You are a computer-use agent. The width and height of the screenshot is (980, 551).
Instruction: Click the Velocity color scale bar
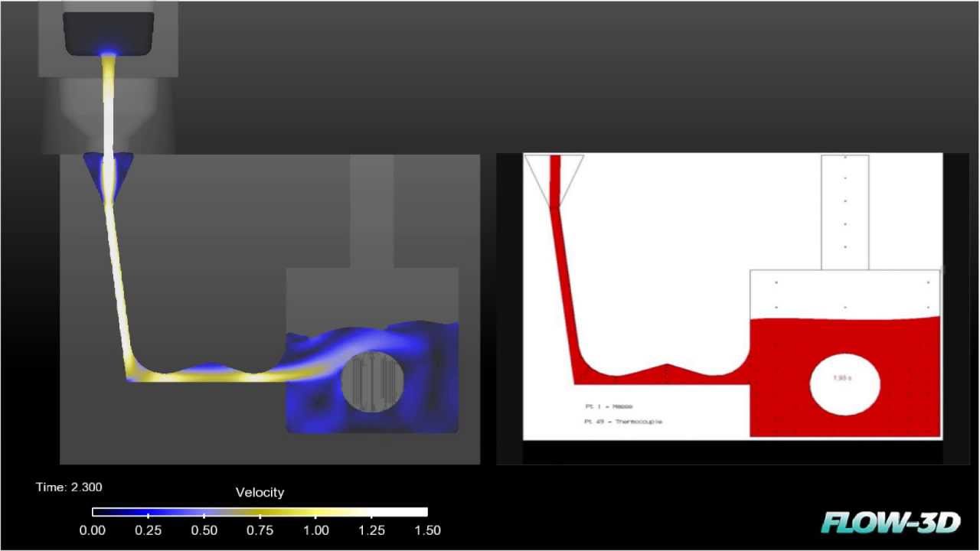click(x=260, y=512)
